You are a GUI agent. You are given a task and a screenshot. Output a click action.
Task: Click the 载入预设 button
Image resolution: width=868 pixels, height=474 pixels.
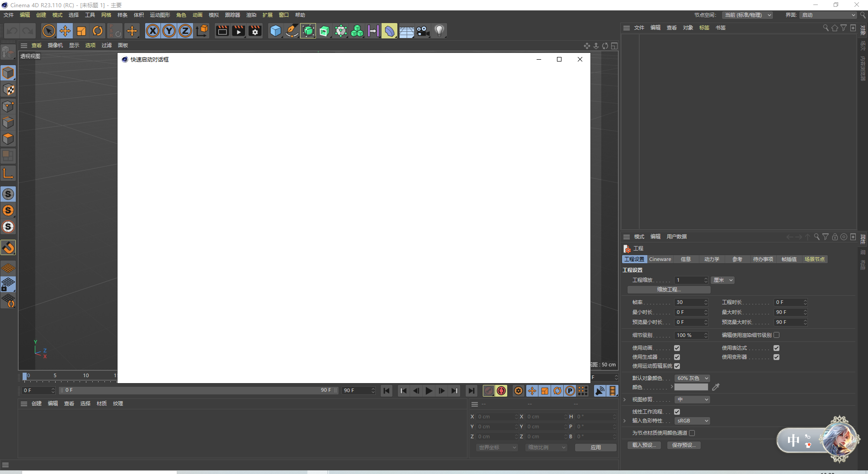pyautogui.click(x=644, y=445)
